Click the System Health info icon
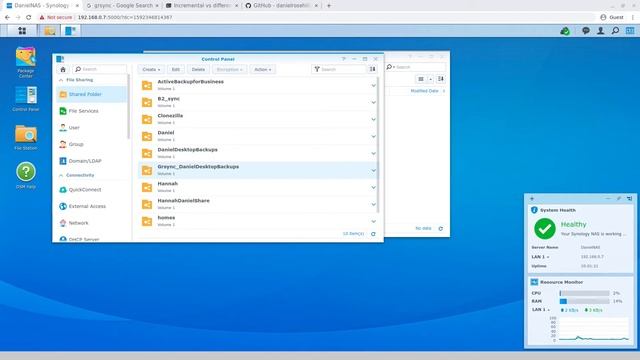 534,210
